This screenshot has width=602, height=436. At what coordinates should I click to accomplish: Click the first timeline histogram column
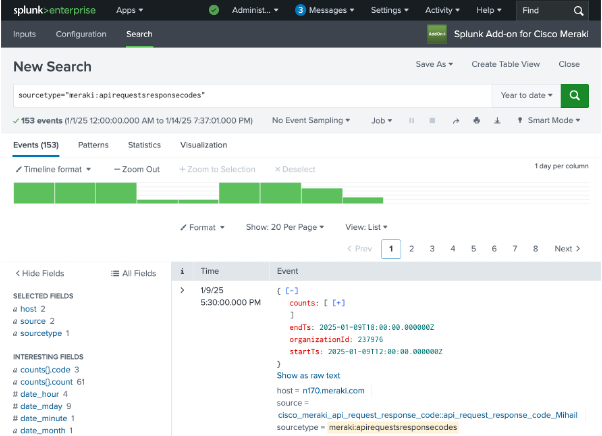[x=34, y=193]
